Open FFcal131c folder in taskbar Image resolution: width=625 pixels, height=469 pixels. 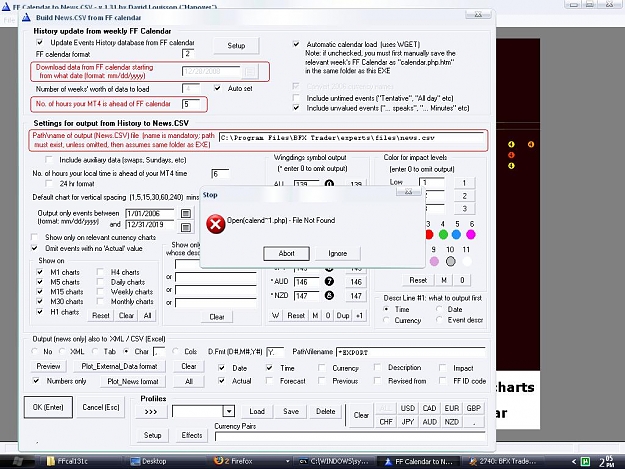[67, 461]
